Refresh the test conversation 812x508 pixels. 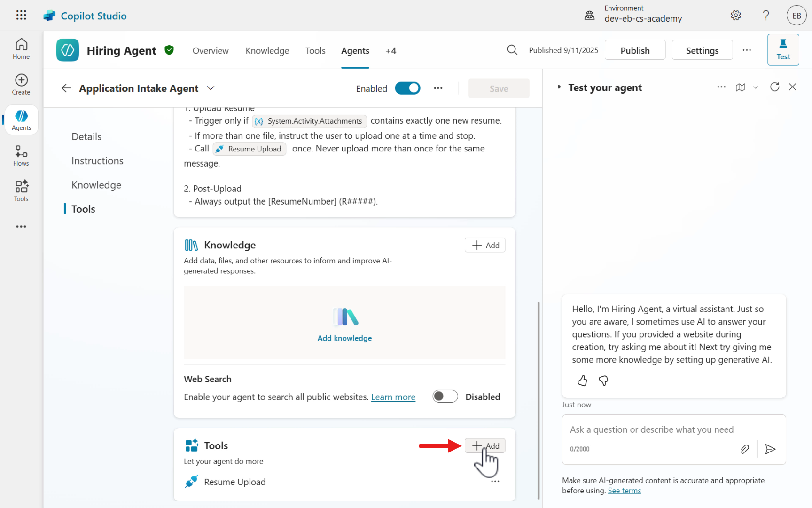coord(774,87)
